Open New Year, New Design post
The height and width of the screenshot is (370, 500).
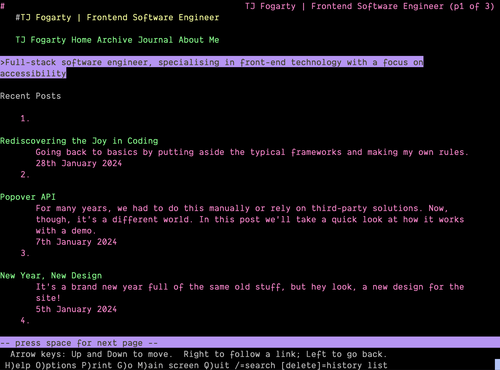(51, 276)
